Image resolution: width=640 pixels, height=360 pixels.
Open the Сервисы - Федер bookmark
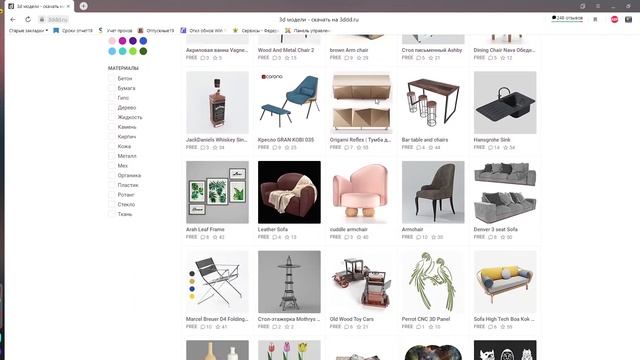256,31
